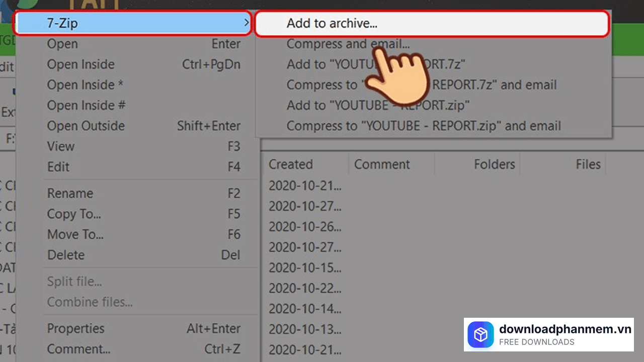Select Move To... option
Screen dimensions: 644x362
[75, 234]
